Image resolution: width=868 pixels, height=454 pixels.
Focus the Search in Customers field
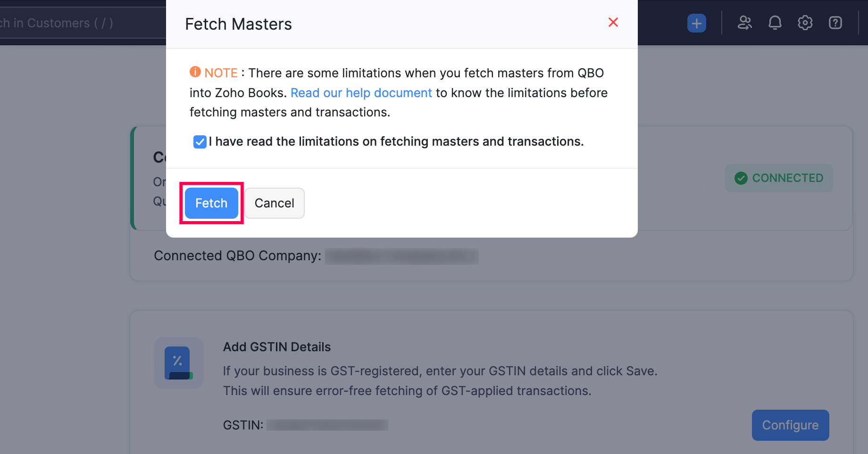[x=71, y=23]
